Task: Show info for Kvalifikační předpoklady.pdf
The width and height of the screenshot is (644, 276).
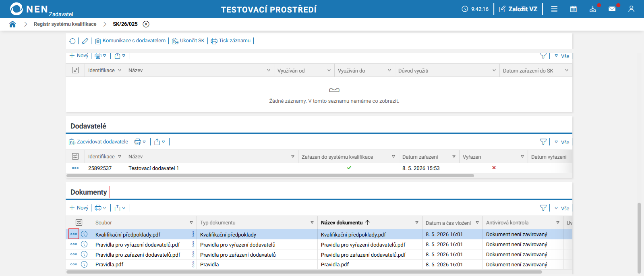Action: tap(84, 234)
